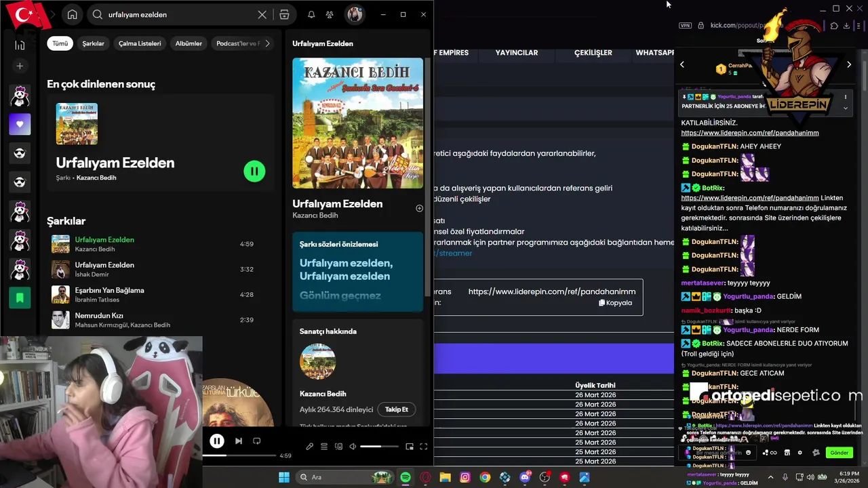Open green bookmark tile in Spotify sidebar
Screen dimensions: 868x488
[20, 298]
